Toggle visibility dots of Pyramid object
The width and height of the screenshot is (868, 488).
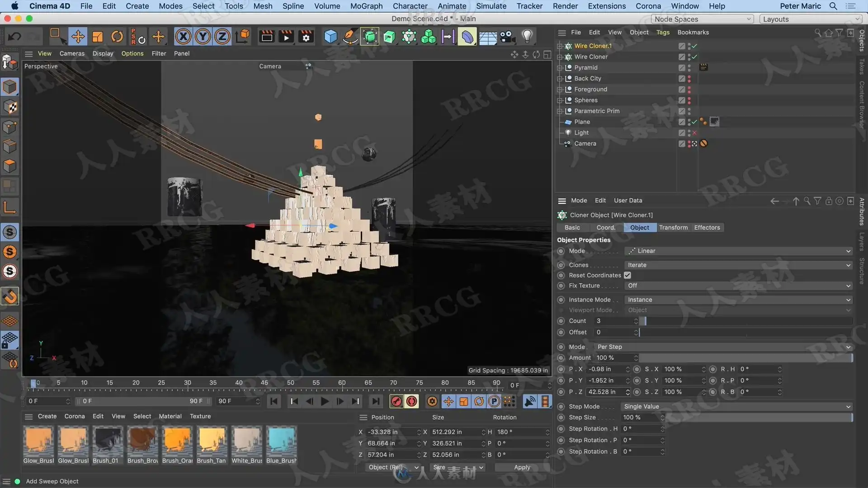tap(689, 68)
